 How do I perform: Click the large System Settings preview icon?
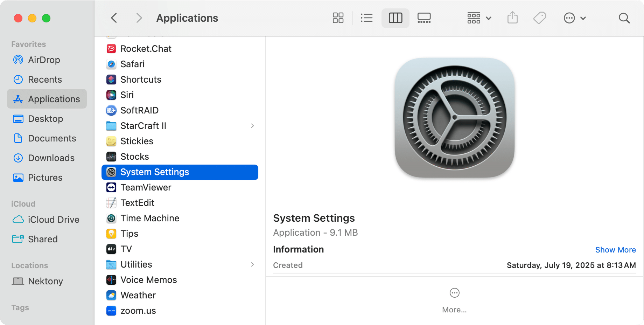(455, 118)
